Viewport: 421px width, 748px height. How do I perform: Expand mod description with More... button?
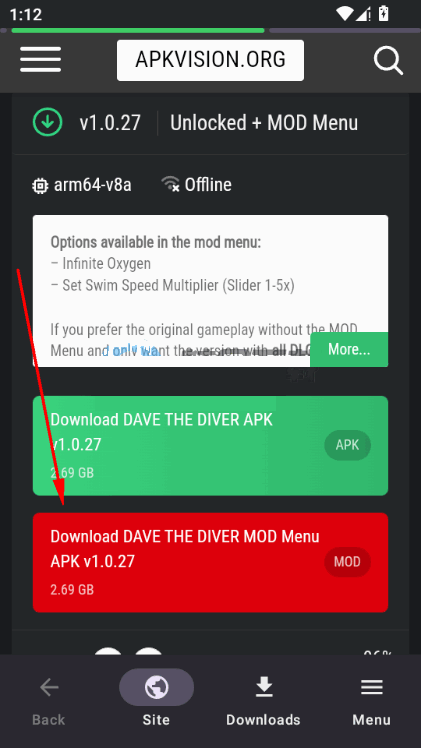[349, 349]
